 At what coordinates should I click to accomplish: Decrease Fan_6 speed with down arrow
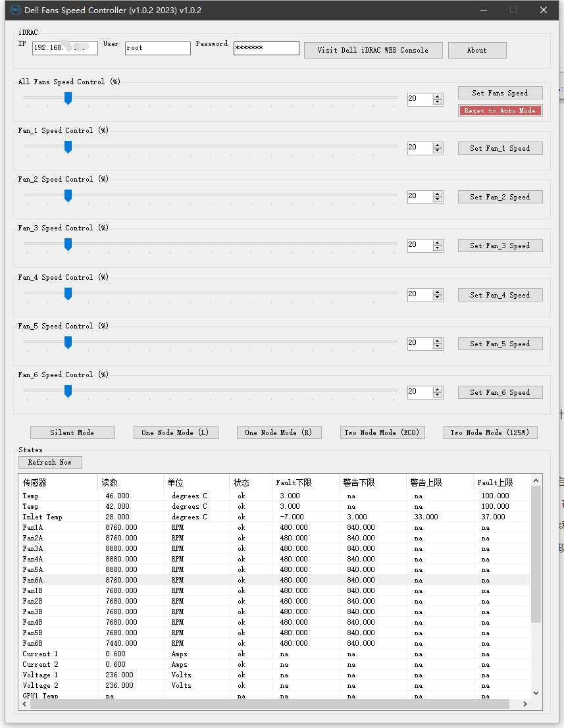pyautogui.click(x=437, y=395)
